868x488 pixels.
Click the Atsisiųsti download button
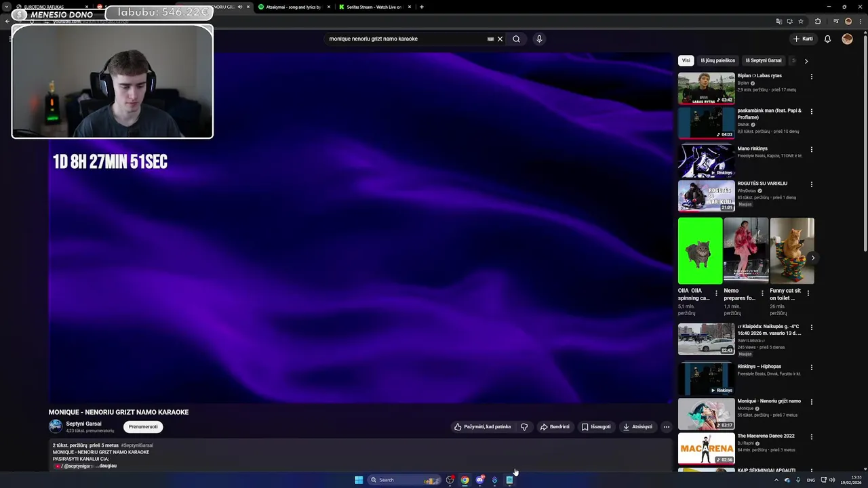[x=637, y=427]
